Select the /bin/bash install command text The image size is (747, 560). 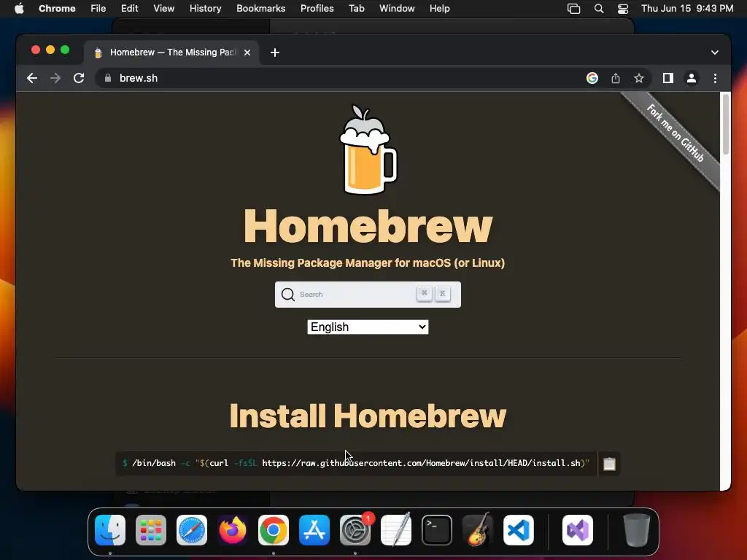click(356, 463)
